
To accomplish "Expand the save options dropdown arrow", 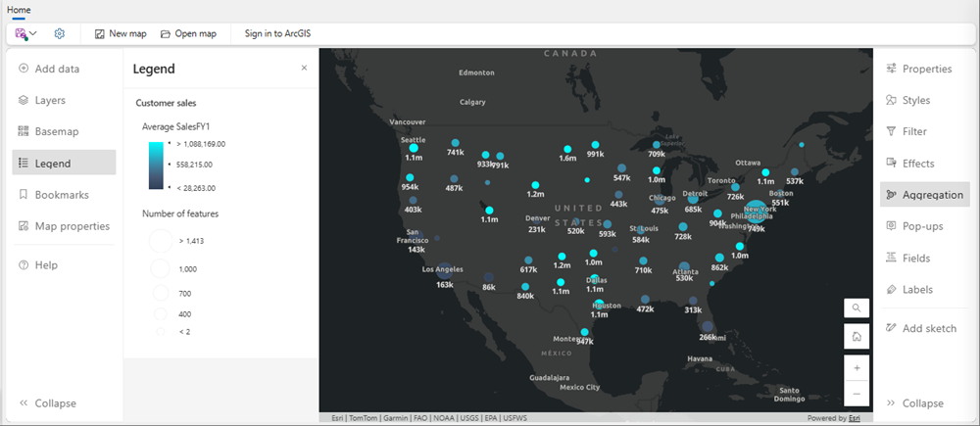I will (33, 33).
